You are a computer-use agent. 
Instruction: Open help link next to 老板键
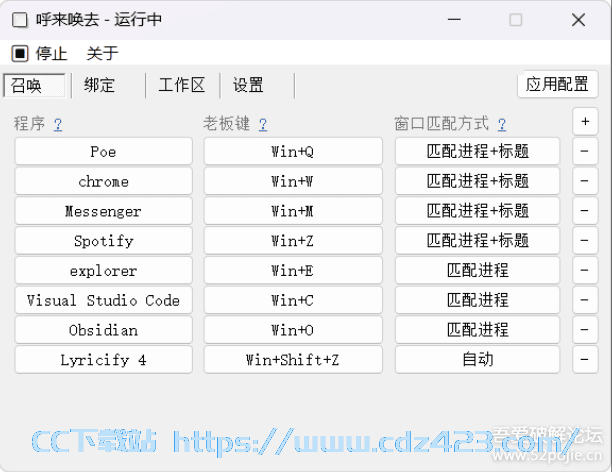[x=263, y=125]
